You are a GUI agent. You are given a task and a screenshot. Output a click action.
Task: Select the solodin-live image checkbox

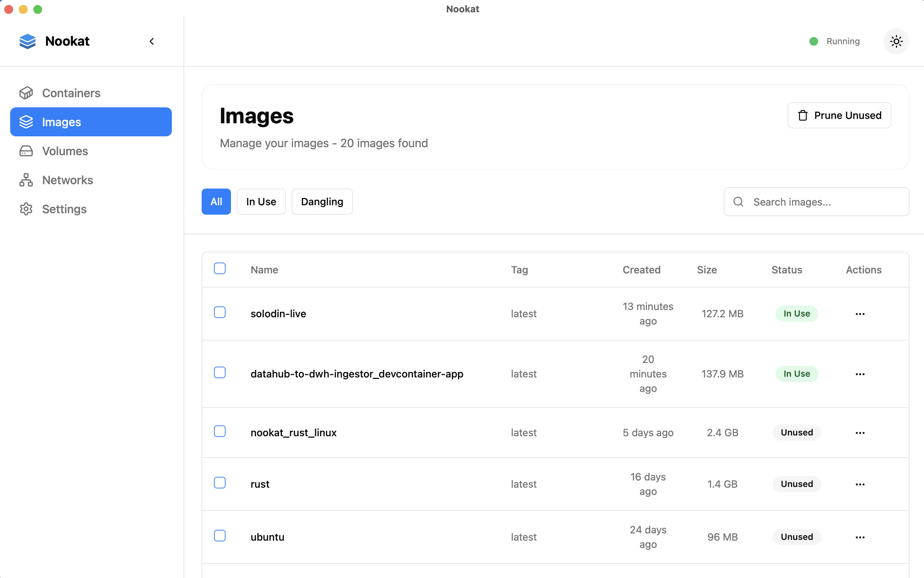click(x=219, y=312)
